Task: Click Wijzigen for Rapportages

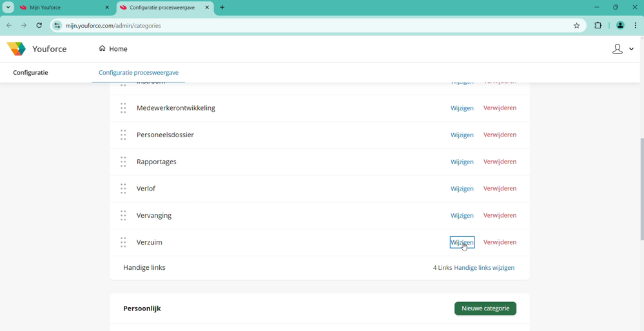Action: pos(462,162)
